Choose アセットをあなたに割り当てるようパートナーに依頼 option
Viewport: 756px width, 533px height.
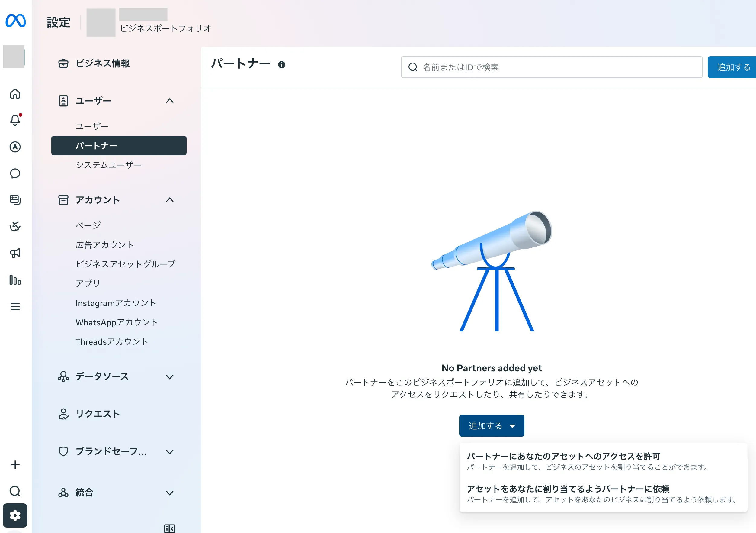click(603, 494)
